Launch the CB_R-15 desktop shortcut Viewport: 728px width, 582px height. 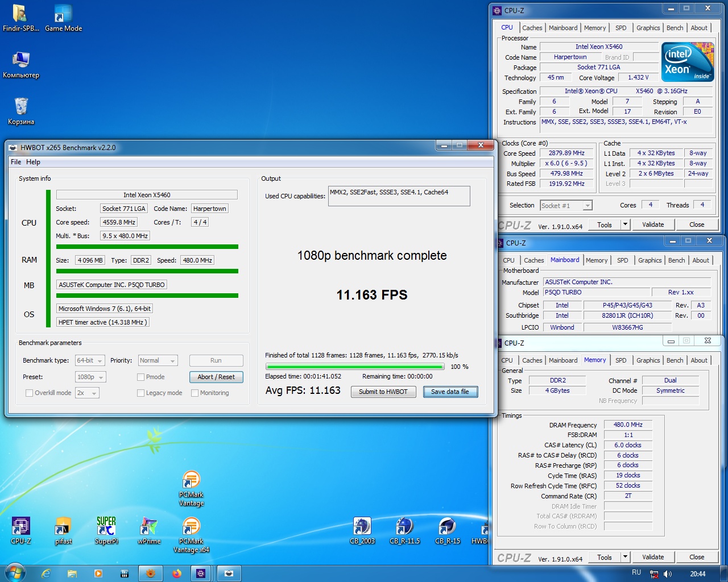[x=448, y=530]
